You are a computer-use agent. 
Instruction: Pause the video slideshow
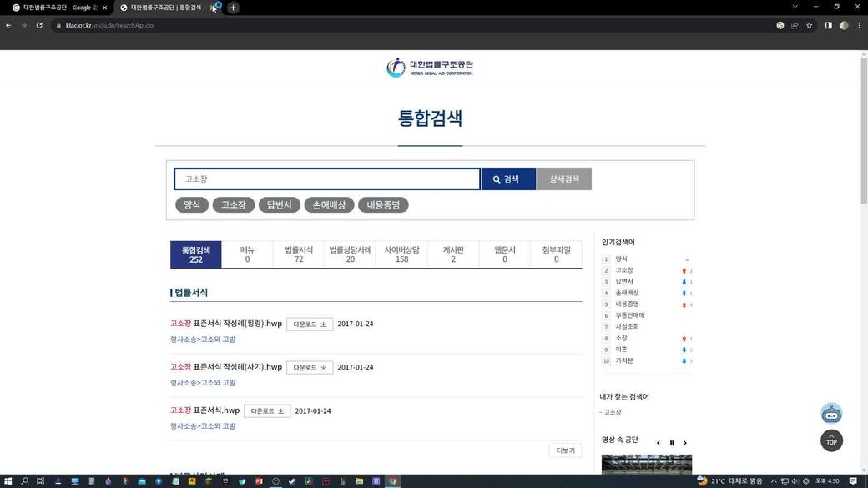(x=672, y=443)
